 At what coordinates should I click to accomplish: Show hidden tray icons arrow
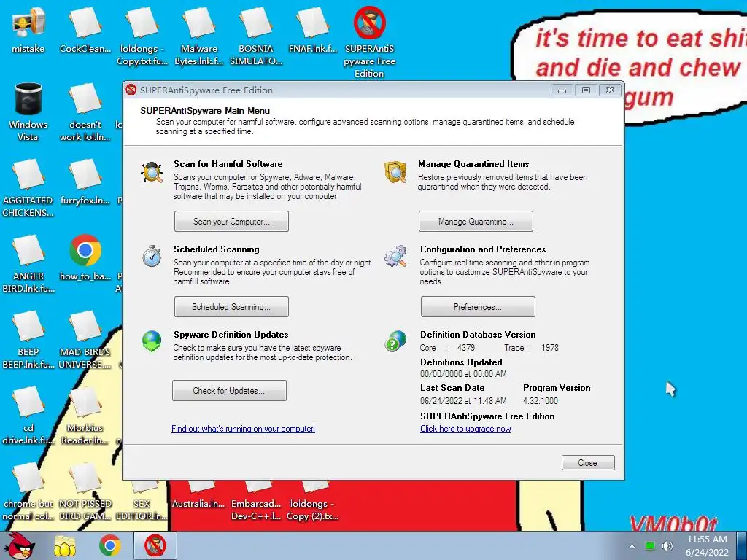click(x=632, y=546)
